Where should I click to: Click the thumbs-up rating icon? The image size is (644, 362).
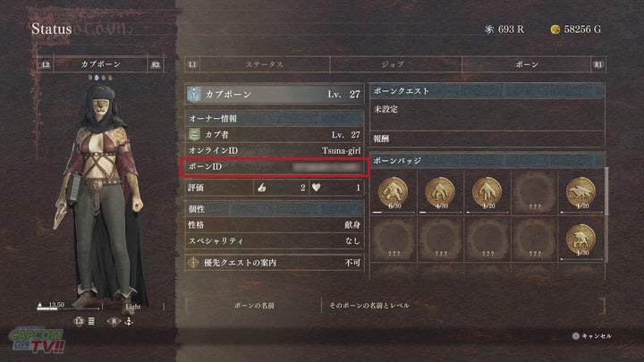pos(262,188)
